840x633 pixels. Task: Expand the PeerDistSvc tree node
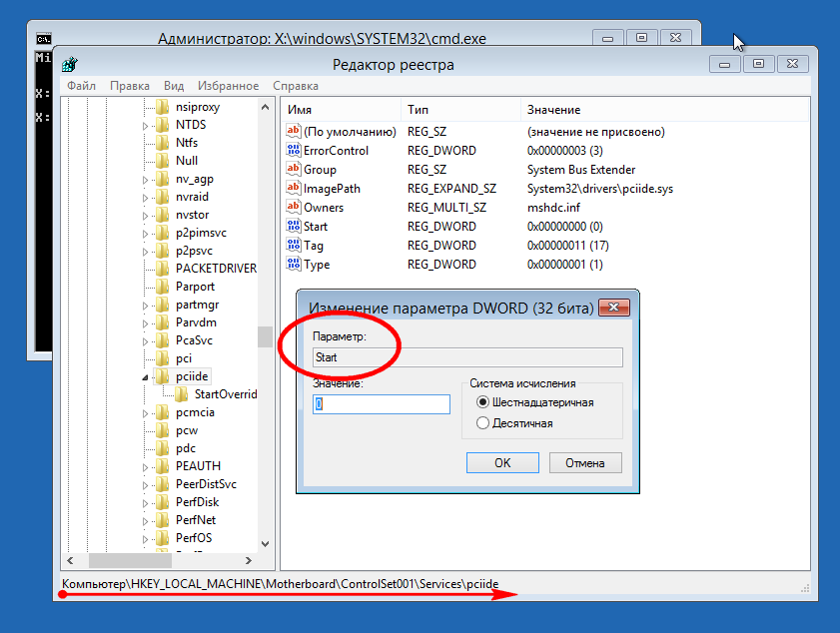[x=145, y=485]
